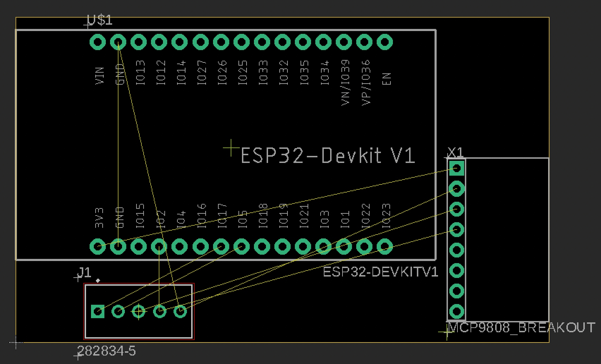Click the IO5 pin pad

point(241,247)
